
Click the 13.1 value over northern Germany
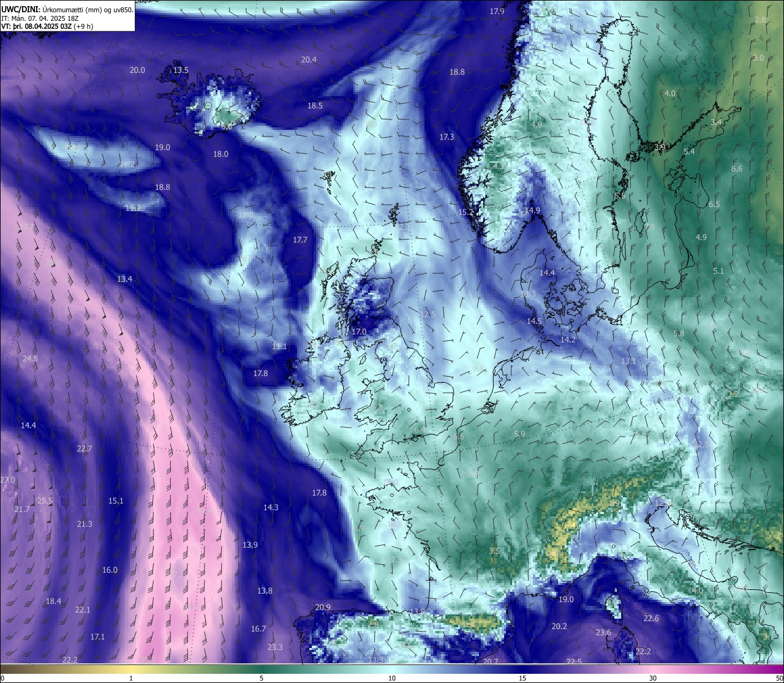point(628,361)
